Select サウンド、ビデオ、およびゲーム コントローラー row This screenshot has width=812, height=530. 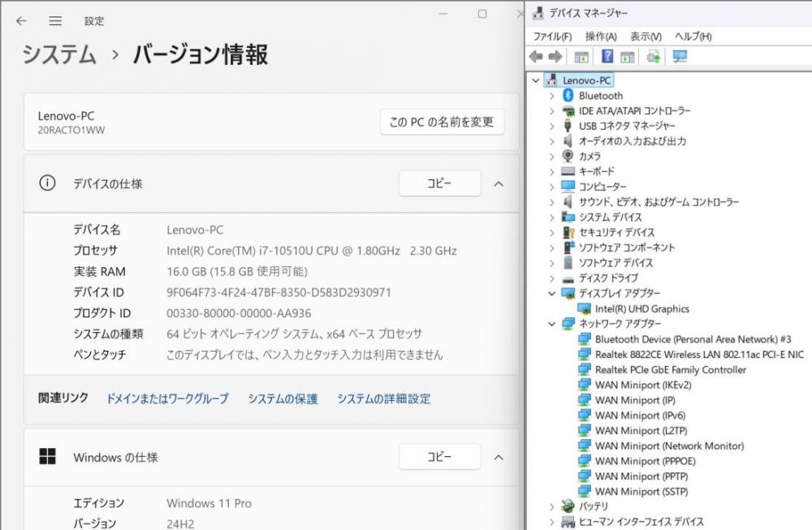[659, 202]
